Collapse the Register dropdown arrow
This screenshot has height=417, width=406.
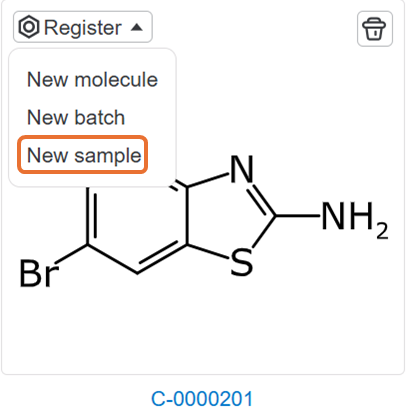pos(137,27)
